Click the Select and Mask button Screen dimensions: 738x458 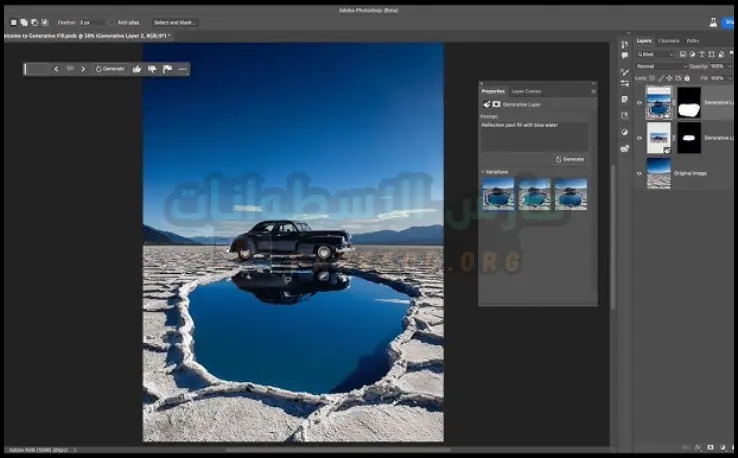[x=175, y=22]
